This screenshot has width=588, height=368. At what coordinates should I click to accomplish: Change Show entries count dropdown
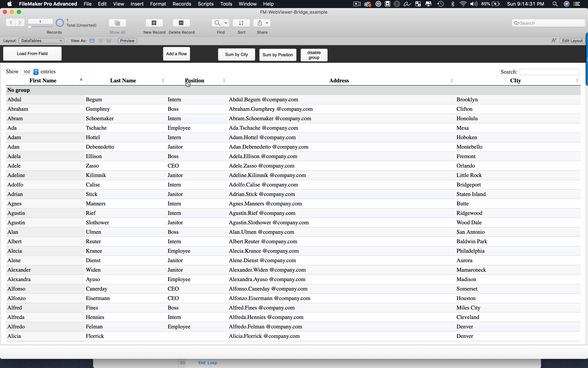pyautogui.click(x=30, y=72)
